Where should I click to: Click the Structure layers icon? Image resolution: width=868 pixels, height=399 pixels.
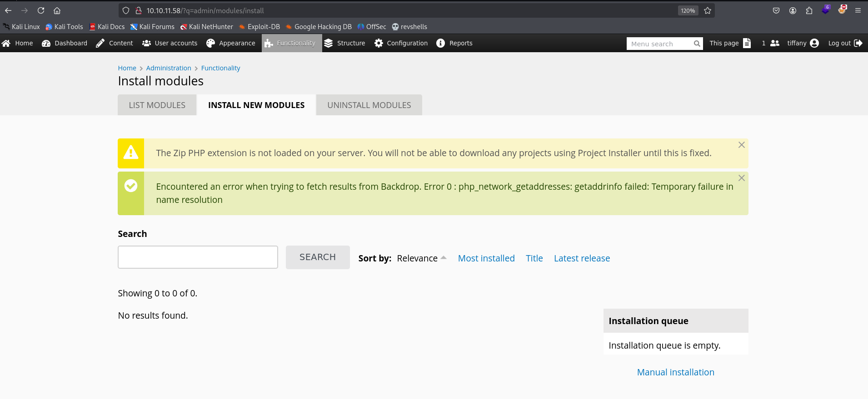(329, 43)
